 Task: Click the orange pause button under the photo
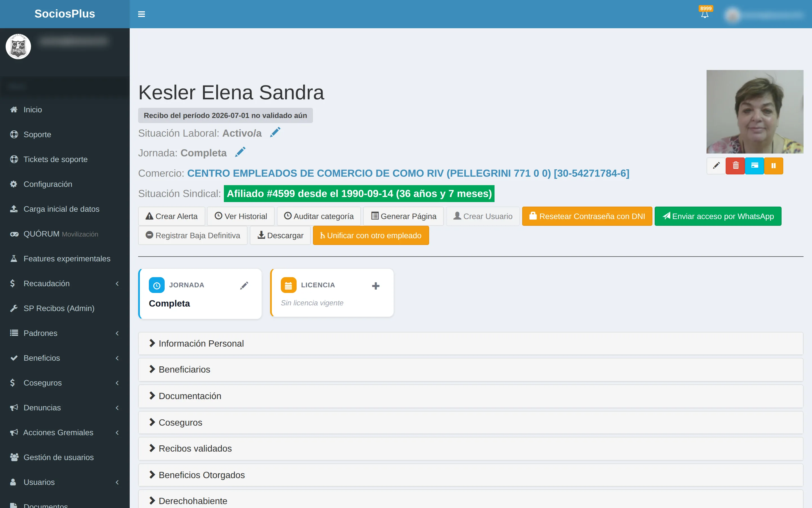coord(773,166)
